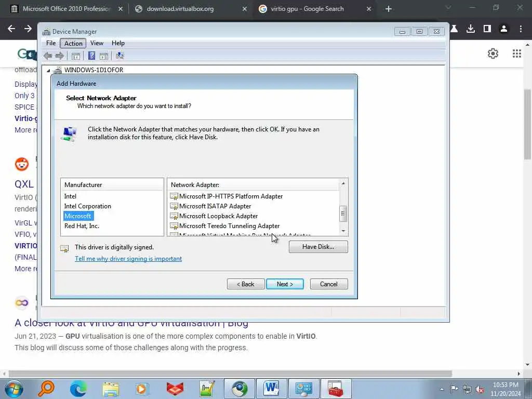532x399 pixels.
Task: Open the red toolbox taskbar icon
Action: click(x=335, y=389)
